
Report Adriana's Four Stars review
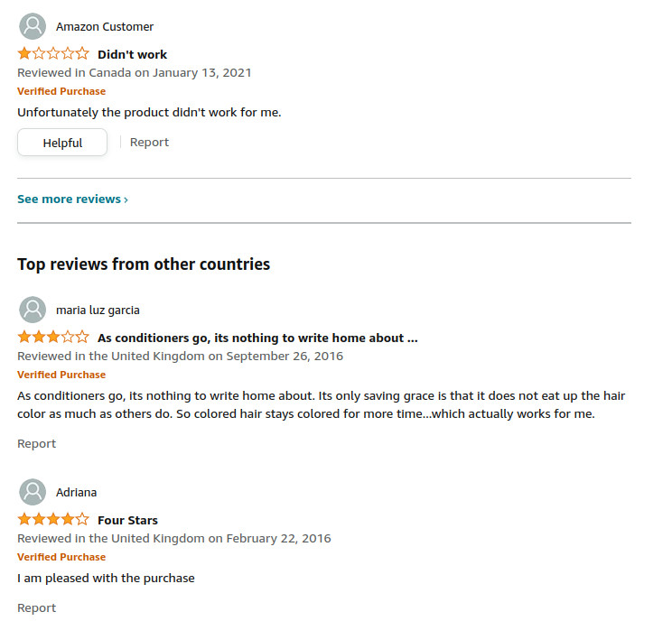36,607
